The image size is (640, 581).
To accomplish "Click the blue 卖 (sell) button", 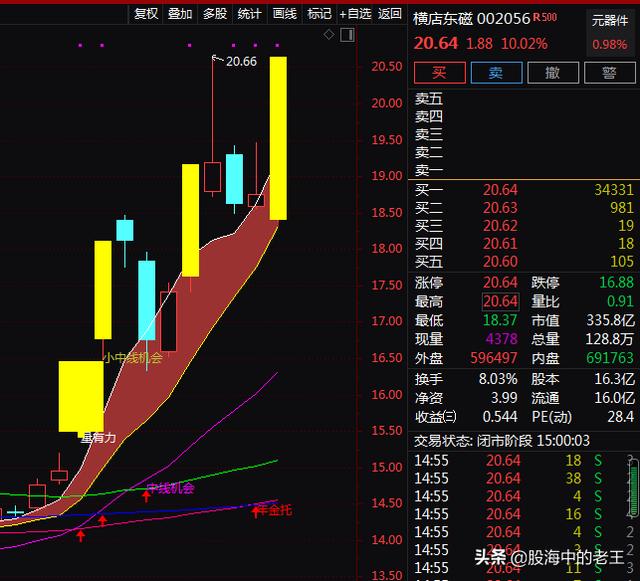I will point(496,73).
